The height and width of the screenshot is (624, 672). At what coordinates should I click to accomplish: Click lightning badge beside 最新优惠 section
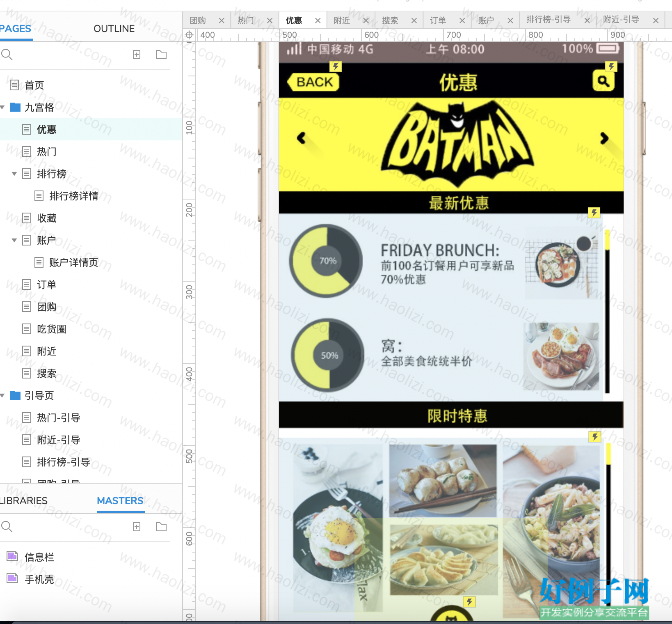tap(594, 212)
